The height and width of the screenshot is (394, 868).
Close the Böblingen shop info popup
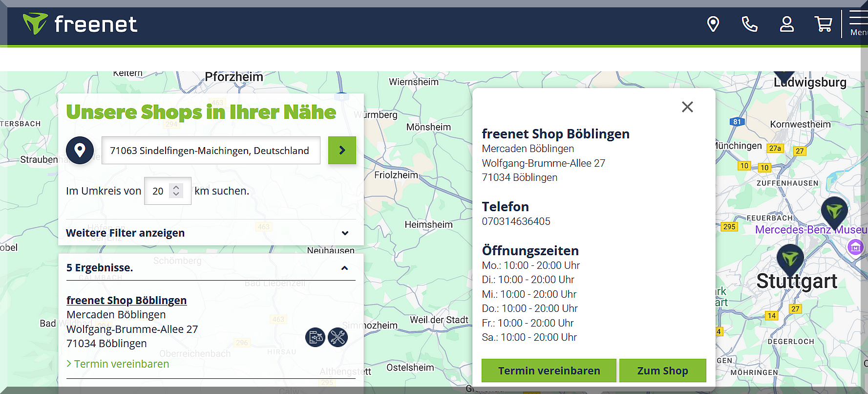[687, 107]
